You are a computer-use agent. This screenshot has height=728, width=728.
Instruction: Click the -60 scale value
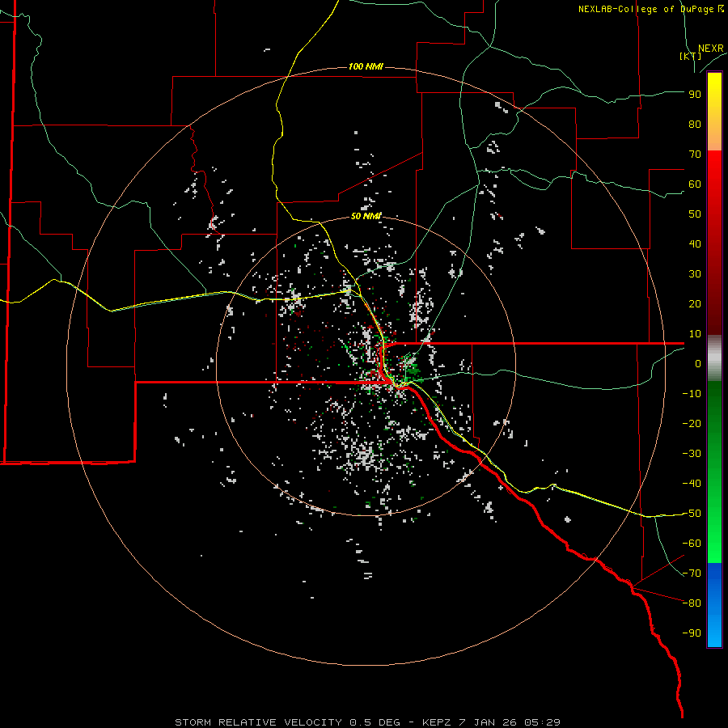click(x=692, y=544)
